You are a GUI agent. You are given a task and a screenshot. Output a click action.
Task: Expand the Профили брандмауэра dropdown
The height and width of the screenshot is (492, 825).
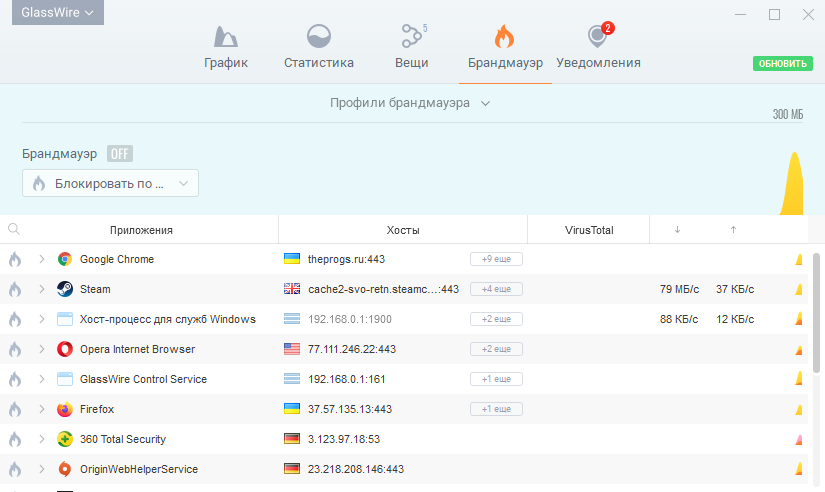[410, 103]
